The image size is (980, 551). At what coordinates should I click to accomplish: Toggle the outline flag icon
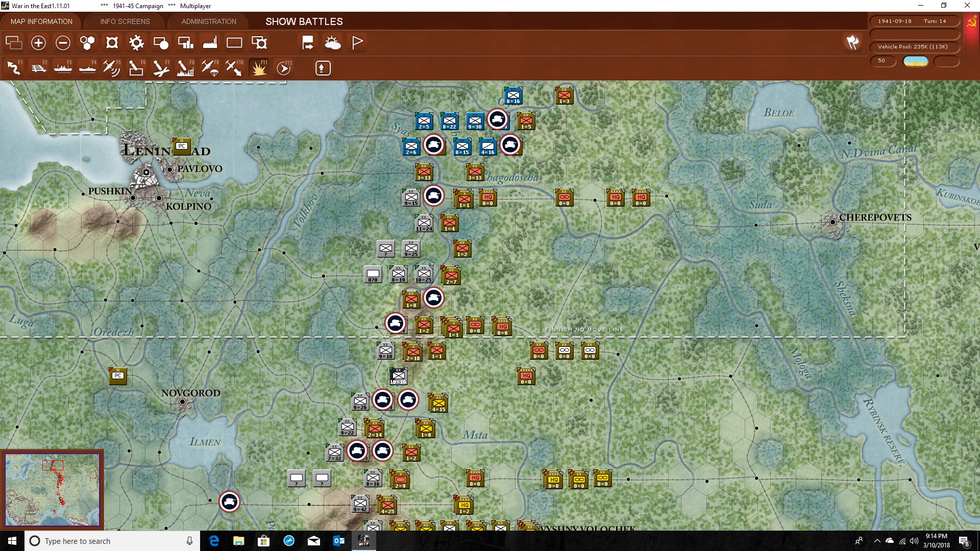[357, 43]
